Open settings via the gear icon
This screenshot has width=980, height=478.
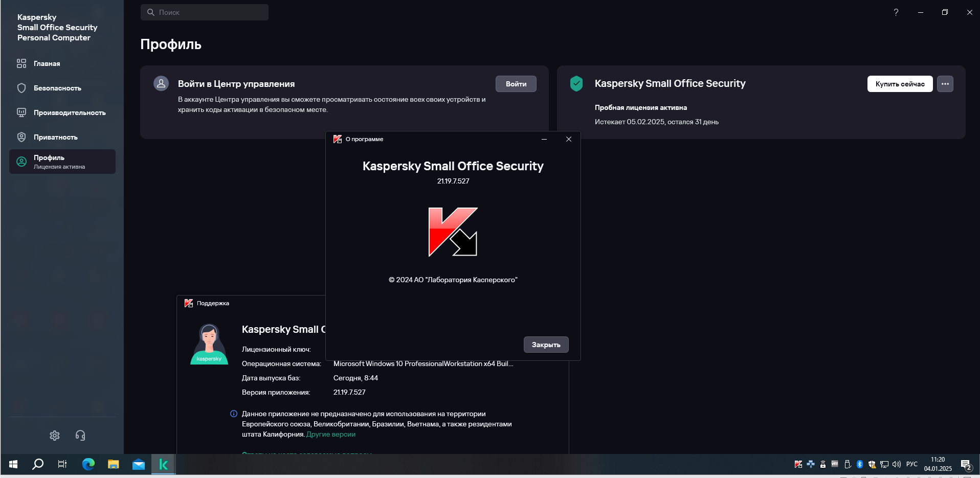tap(55, 436)
